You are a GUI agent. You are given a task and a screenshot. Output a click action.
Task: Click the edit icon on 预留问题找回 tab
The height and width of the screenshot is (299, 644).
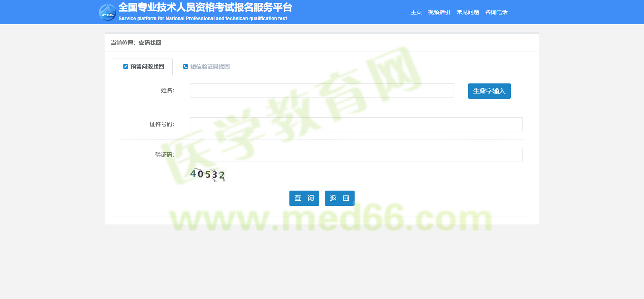[126, 66]
